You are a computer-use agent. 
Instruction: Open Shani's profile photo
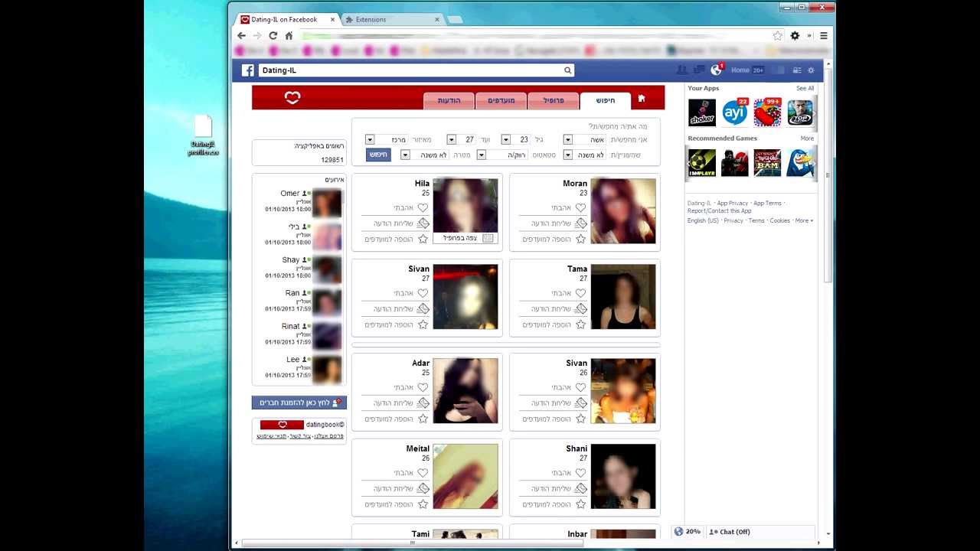[623, 476]
